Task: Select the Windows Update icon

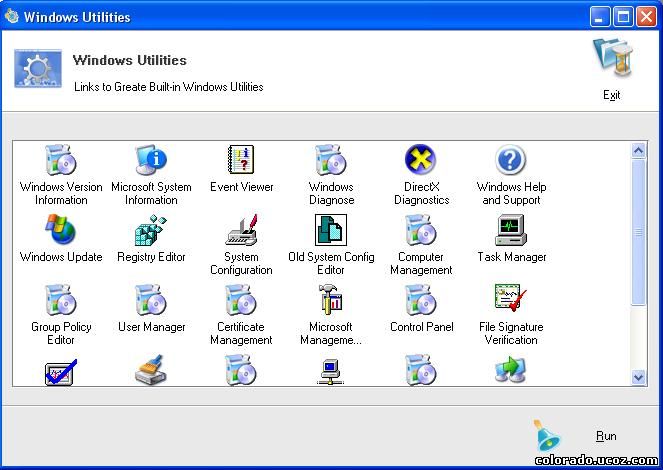Action: (61, 230)
